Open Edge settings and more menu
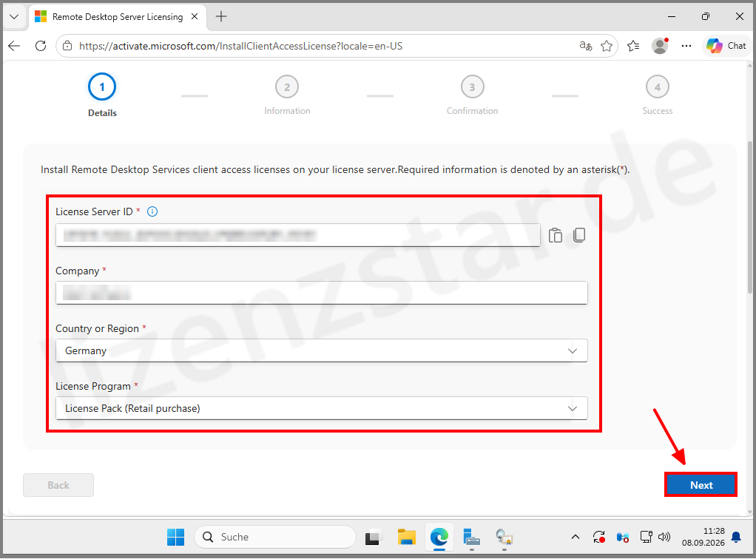 point(686,46)
